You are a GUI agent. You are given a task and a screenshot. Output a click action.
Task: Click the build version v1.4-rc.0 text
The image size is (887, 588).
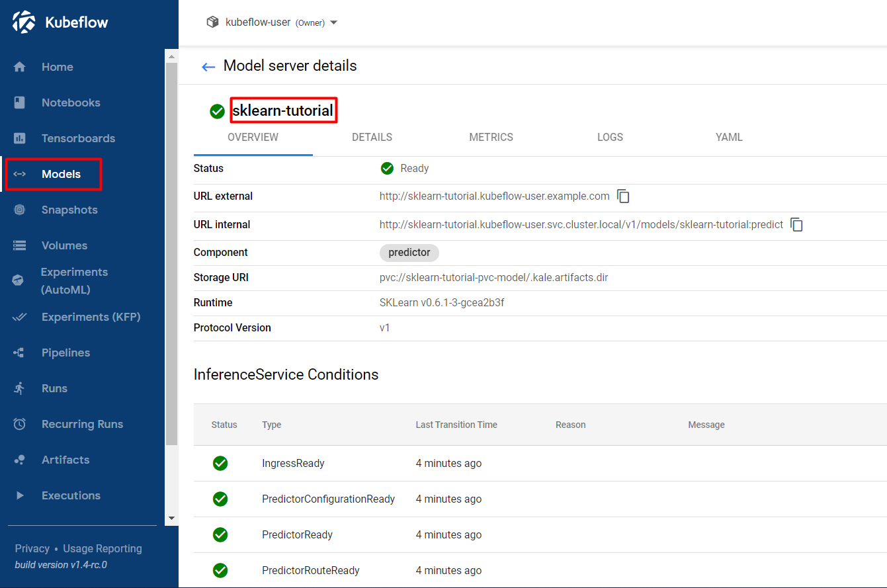(61, 565)
